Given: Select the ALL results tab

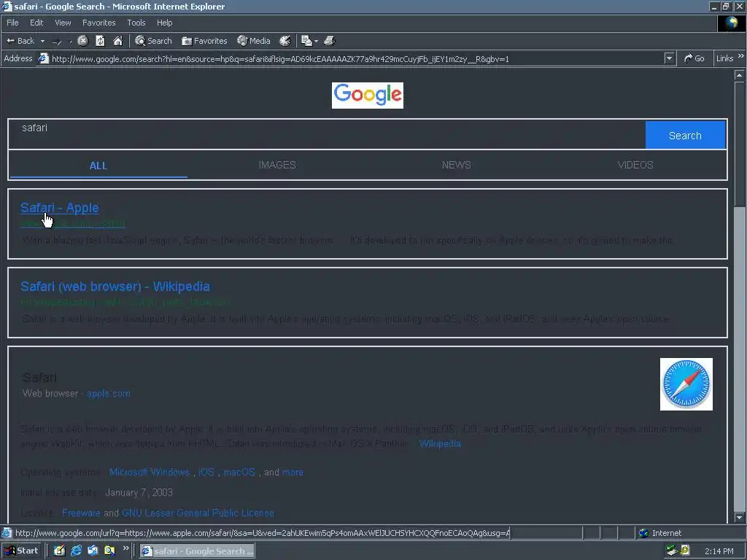Looking at the screenshot, I should (98, 166).
